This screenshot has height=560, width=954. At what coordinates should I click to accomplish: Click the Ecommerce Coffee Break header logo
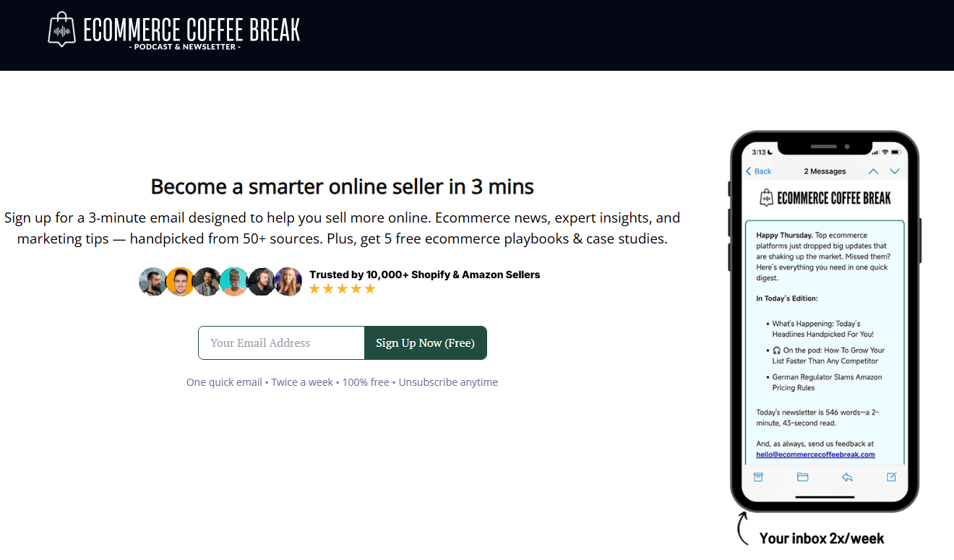[173, 30]
